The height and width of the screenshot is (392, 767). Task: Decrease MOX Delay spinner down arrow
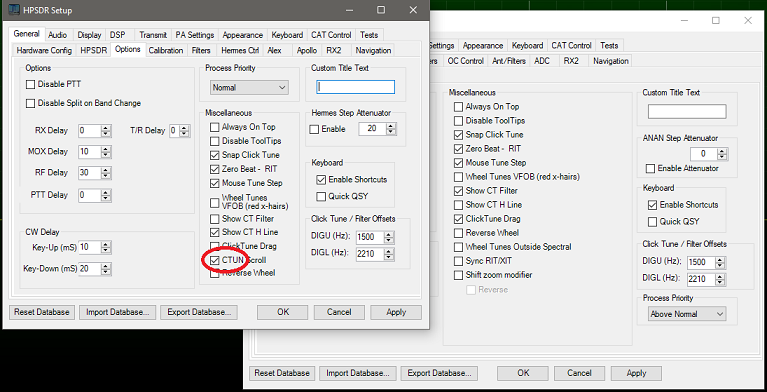[x=106, y=155]
